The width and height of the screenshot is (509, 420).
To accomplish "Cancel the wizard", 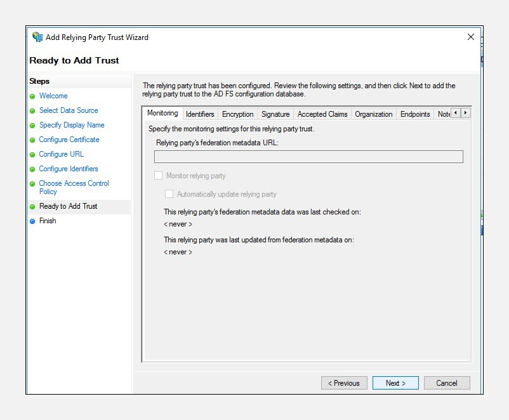I will [446, 383].
